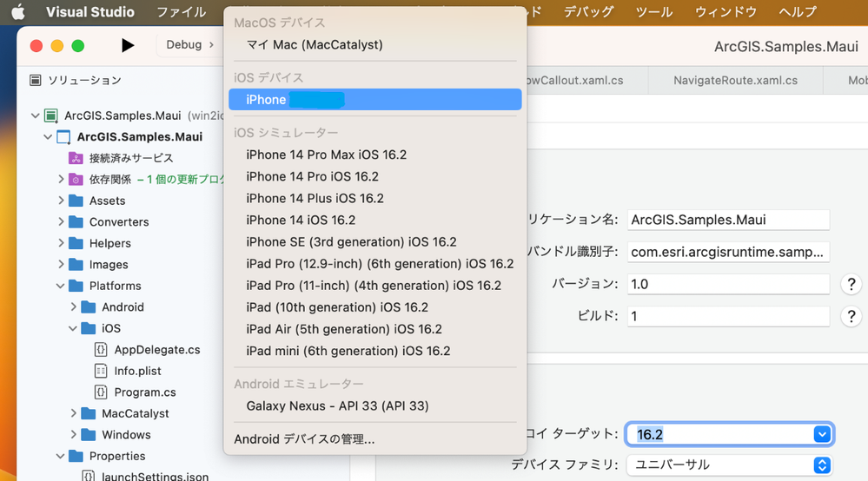Expand the Android folder
The height and width of the screenshot is (481, 868).
pyautogui.click(x=74, y=307)
